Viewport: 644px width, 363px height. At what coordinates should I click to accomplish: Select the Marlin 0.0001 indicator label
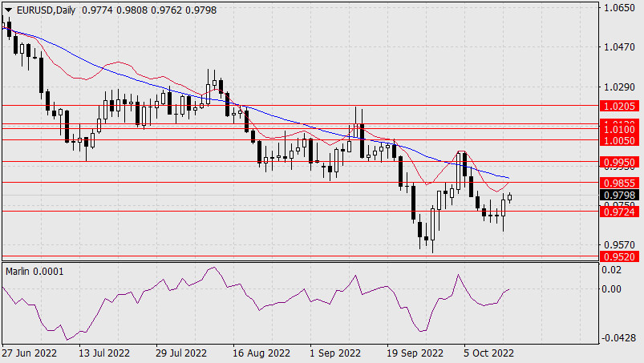pyautogui.click(x=34, y=272)
